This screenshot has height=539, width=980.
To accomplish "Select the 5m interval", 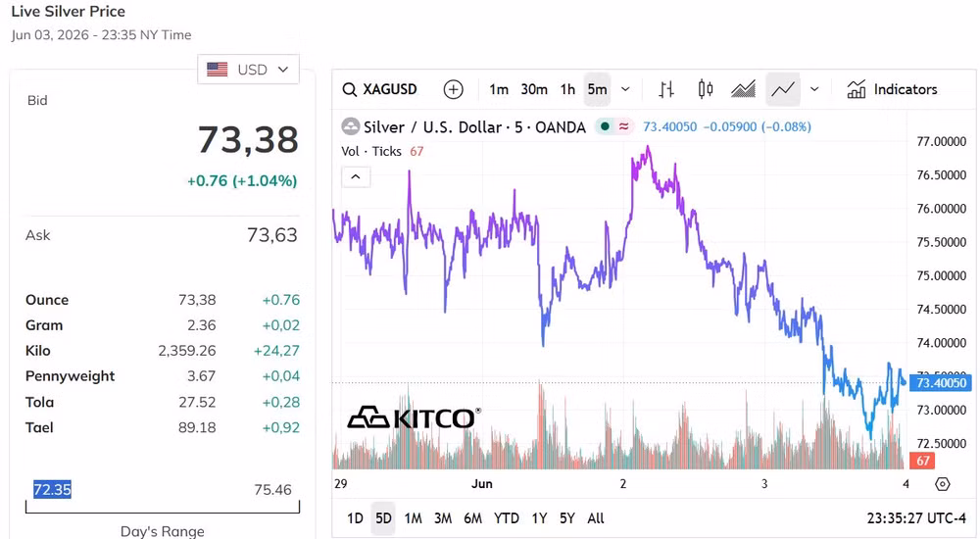I will 597,89.
